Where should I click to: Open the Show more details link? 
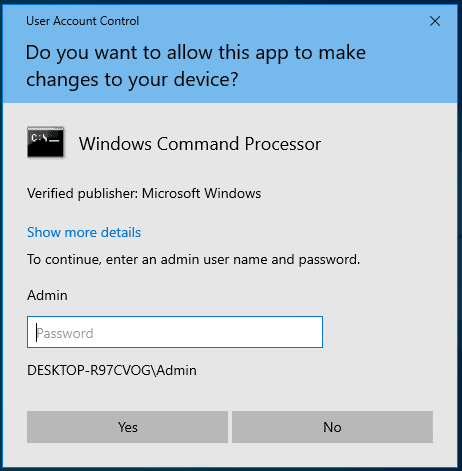tap(84, 232)
